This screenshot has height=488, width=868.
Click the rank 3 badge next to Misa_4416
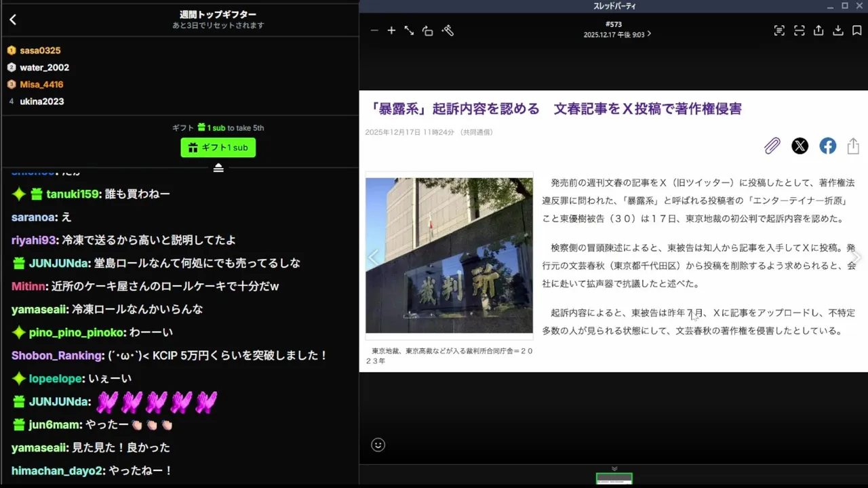click(12, 84)
